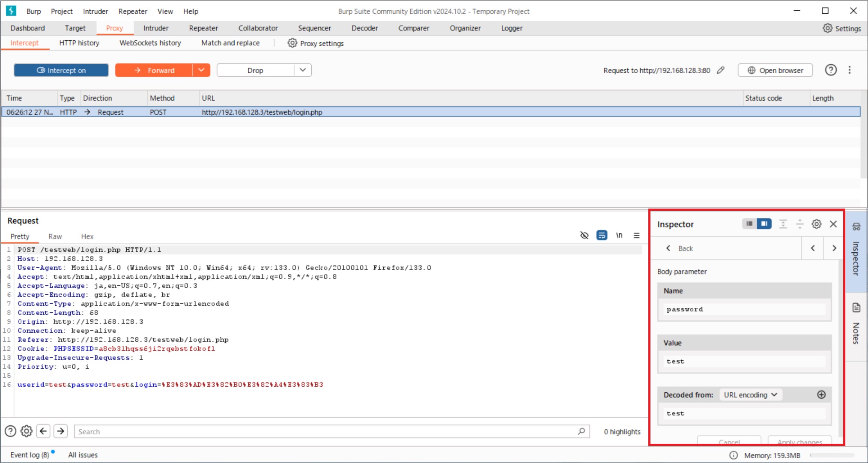Go to next search match arrow
868x463 pixels.
tap(61, 431)
